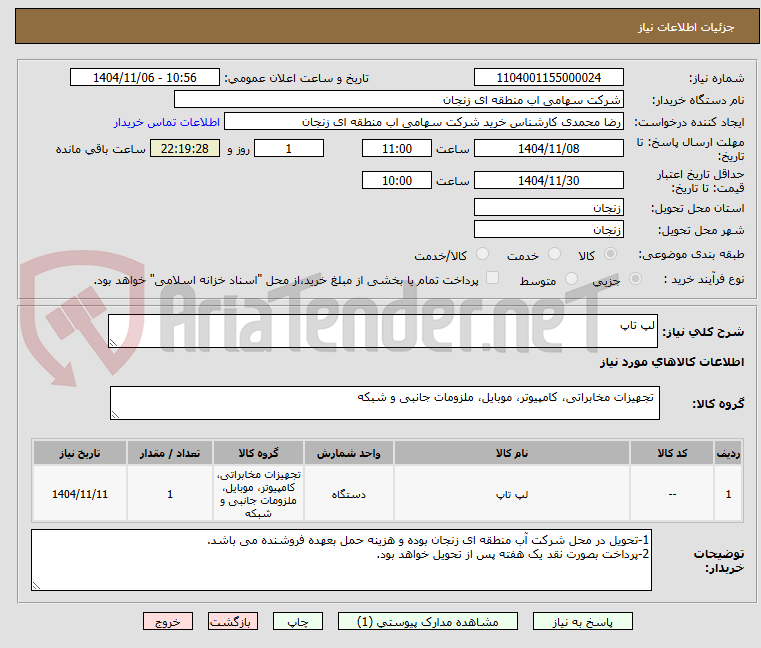Click the شرح کلی نیاز text area
This screenshot has height=648, width=761.
(382, 331)
